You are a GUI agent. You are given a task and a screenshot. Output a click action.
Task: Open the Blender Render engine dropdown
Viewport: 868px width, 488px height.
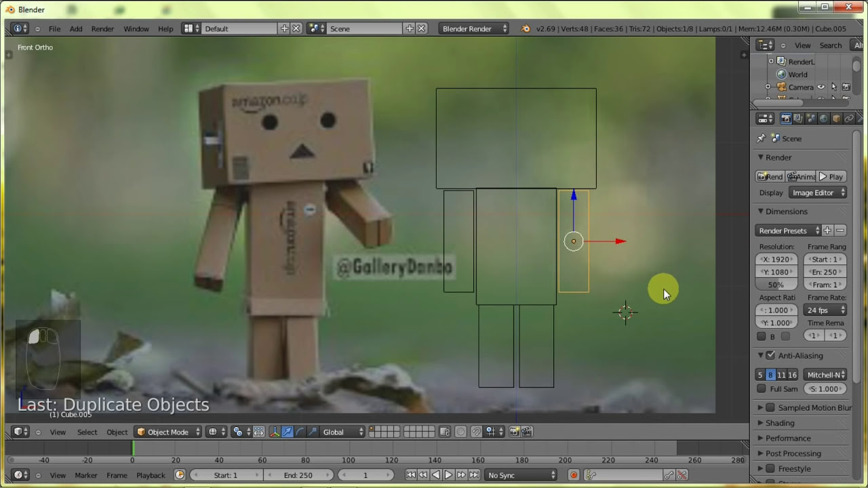pos(473,28)
